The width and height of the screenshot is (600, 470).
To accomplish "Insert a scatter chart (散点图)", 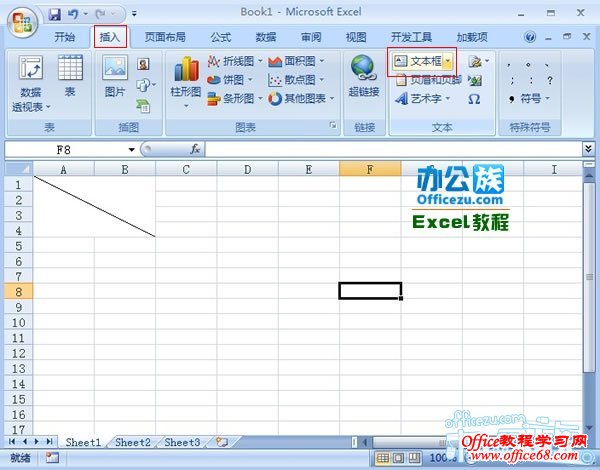I will click(x=296, y=80).
